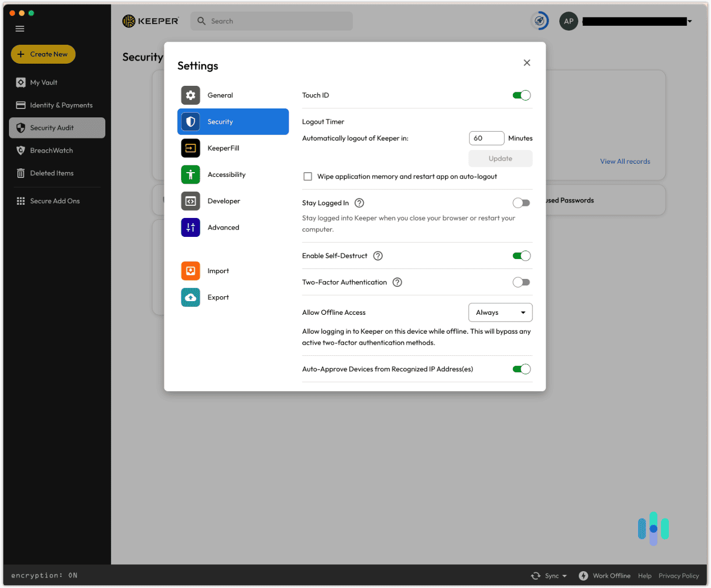Open the General settings section
The width and height of the screenshot is (711, 588).
tap(220, 95)
